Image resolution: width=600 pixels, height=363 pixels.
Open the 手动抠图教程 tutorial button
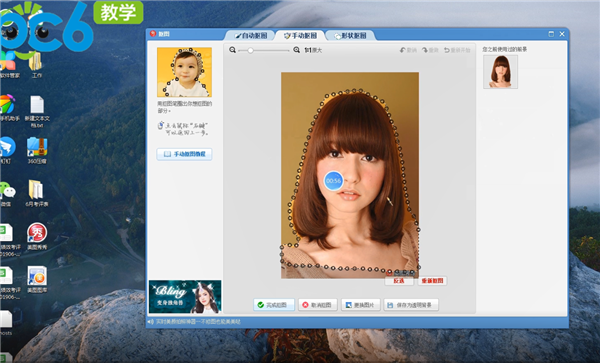coord(184,154)
